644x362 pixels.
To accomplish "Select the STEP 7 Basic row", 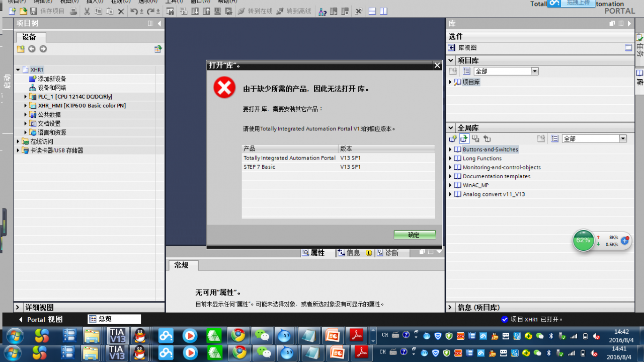I will coord(338,167).
